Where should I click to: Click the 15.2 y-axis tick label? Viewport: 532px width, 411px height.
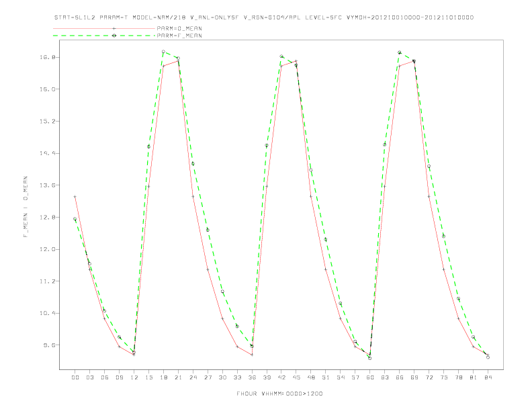pyautogui.click(x=47, y=121)
